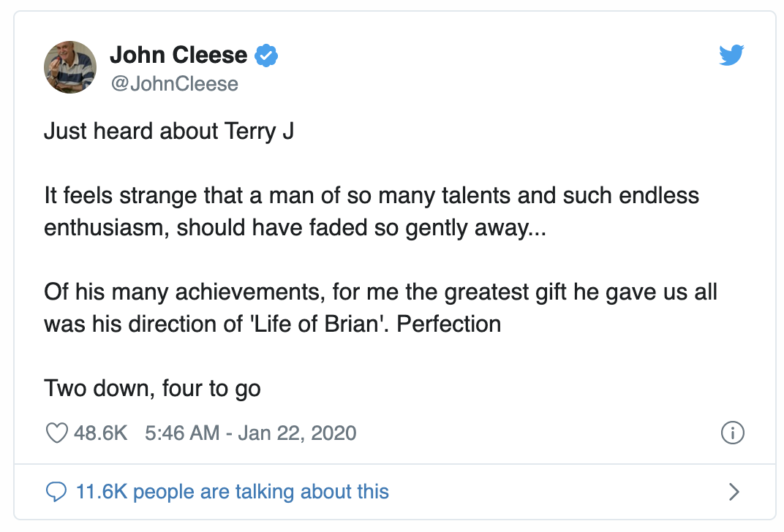Click John Cleese's profile avatar photo

(71, 67)
